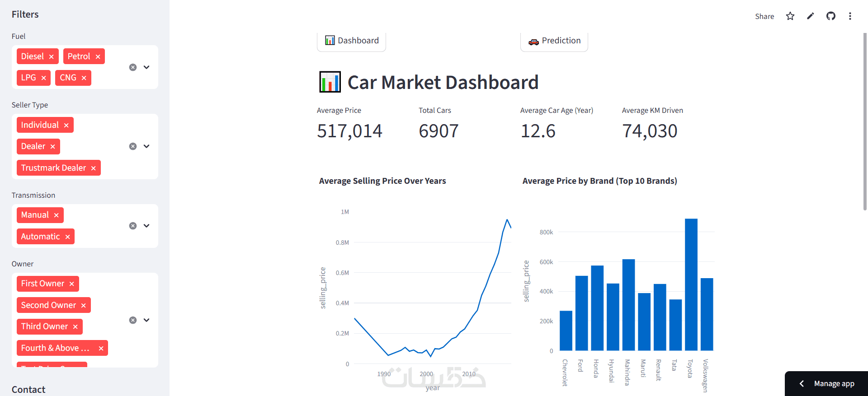
Task: Click the star favorite icon
Action: [790, 16]
